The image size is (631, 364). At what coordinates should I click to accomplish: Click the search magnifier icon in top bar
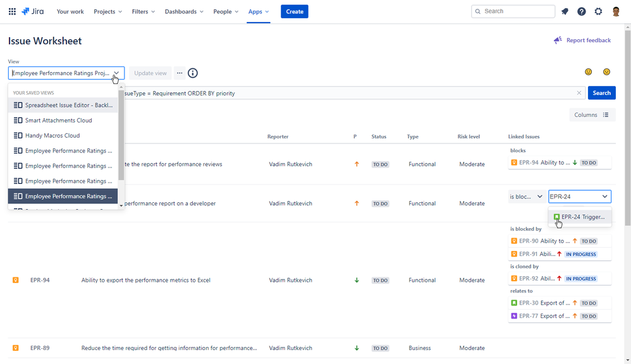[x=478, y=11]
